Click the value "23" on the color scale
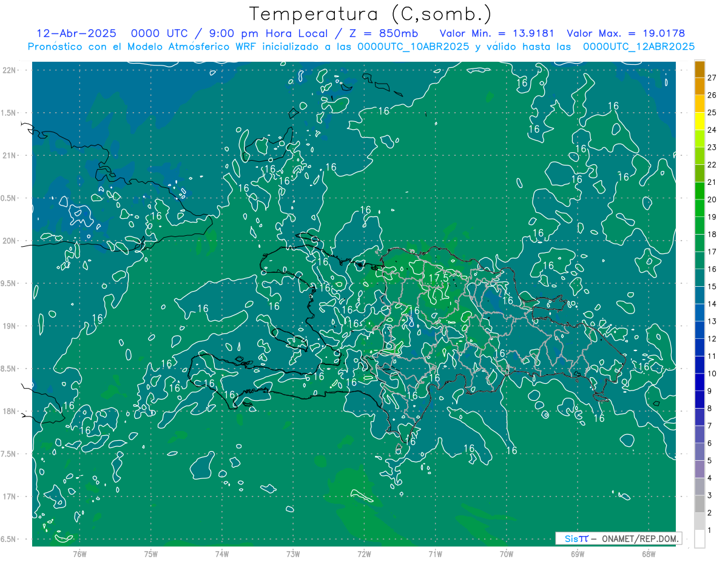 click(x=712, y=147)
